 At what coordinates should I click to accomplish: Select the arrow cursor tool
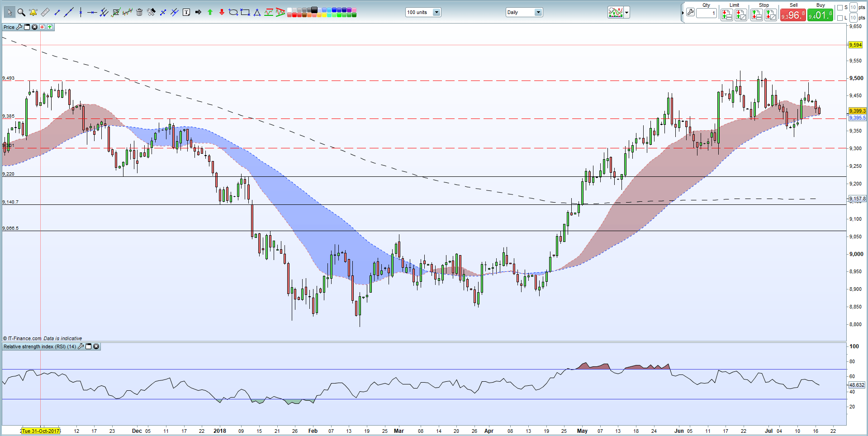9,12
